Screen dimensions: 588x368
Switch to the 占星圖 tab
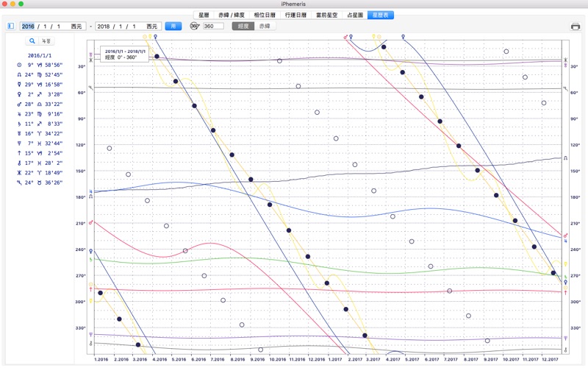pos(354,14)
